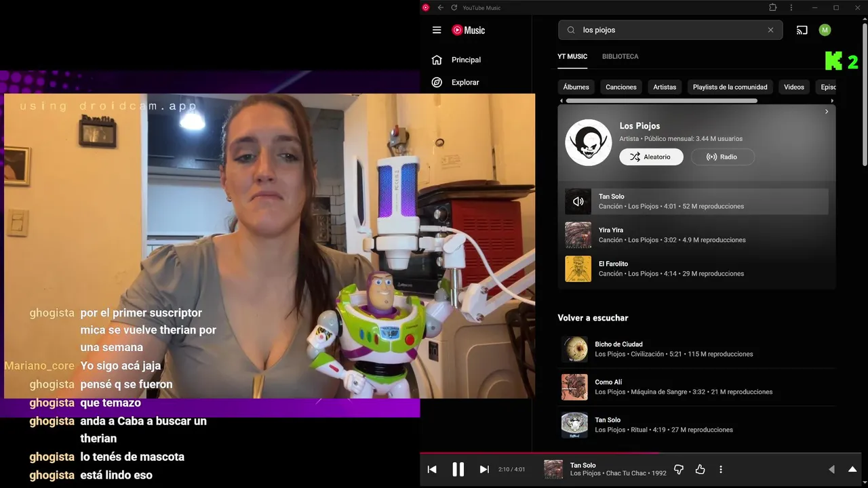Open the Los Piojos artist avatar
Screen dimensions: 868x488
click(x=589, y=142)
